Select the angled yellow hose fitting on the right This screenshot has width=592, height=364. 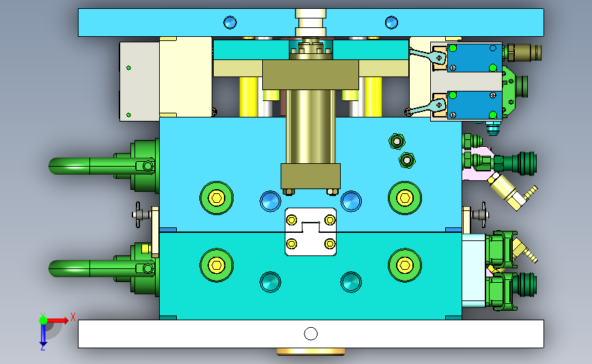[512, 192]
